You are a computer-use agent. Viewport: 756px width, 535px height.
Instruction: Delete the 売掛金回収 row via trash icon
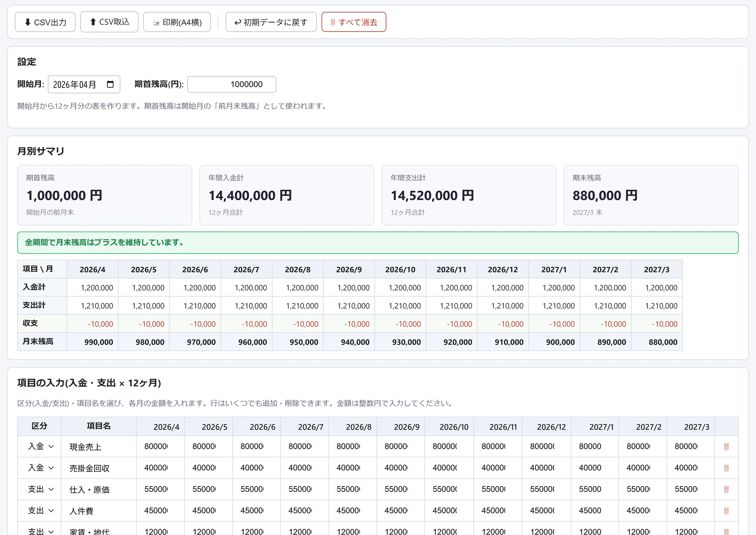[726, 468]
